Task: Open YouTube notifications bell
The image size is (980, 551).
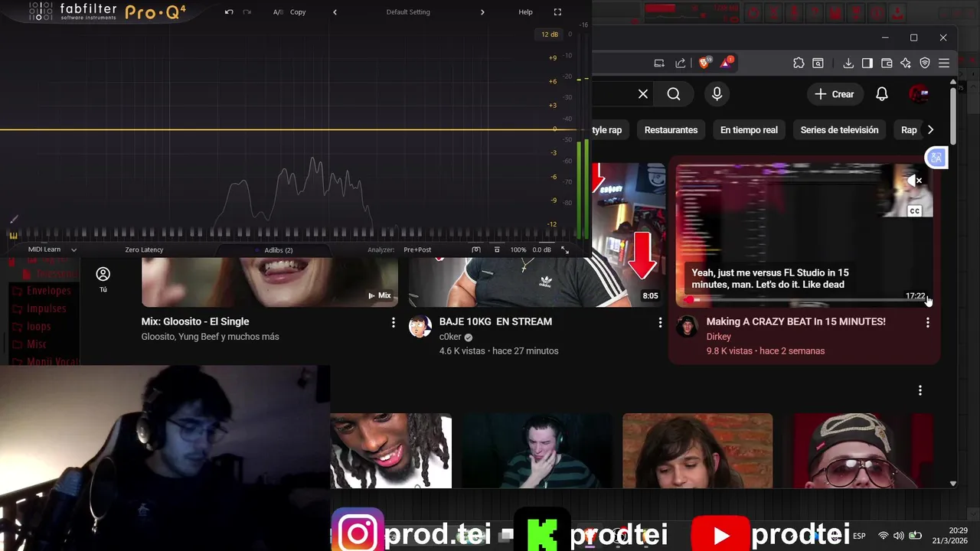Action: 882,94
